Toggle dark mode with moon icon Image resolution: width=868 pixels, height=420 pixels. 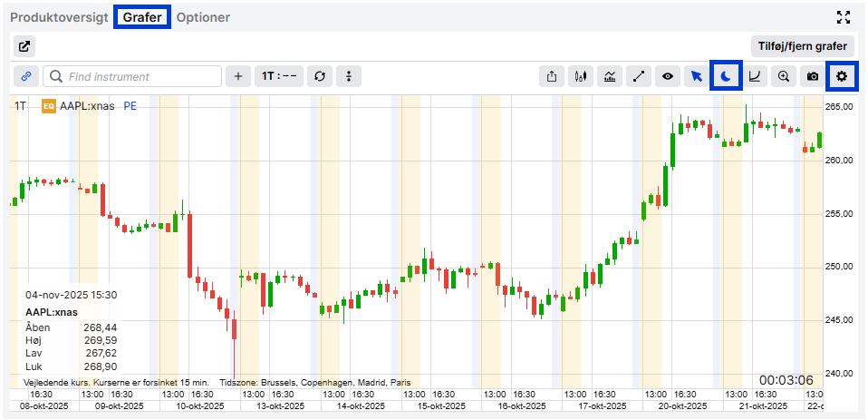point(726,77)
